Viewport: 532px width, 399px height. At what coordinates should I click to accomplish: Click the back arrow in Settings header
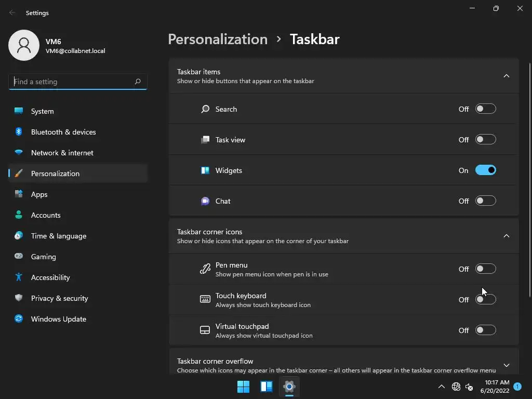coord(12,13)
